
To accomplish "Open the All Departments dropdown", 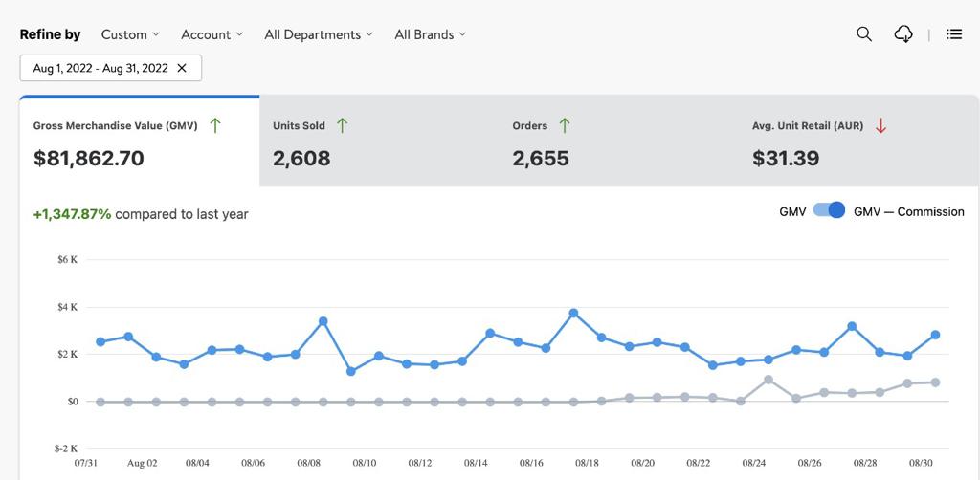I will (319, 34).
